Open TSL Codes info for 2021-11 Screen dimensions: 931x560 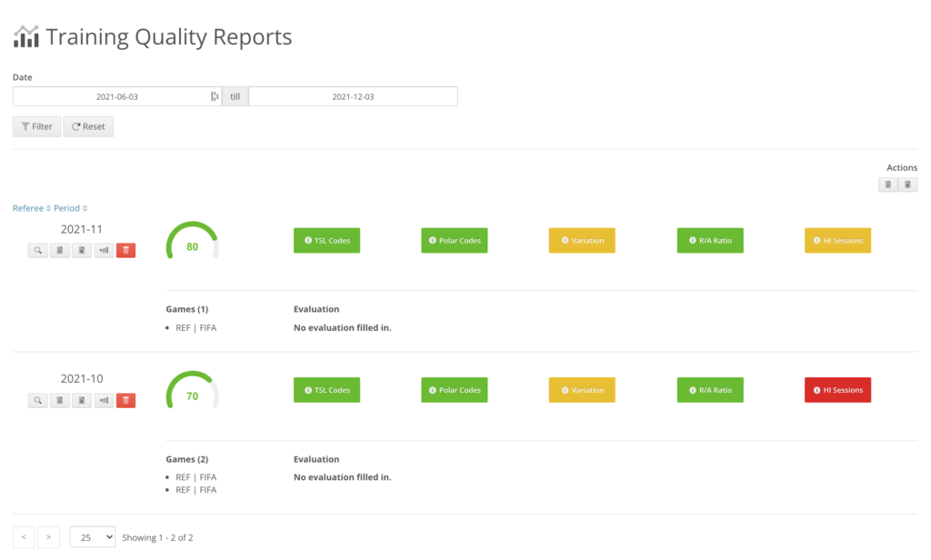pos(326,241)
